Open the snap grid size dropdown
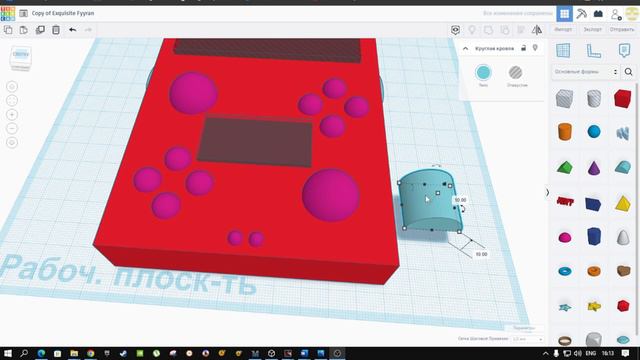Image resolution: width=640 pixels, height=360 pixels. 527,339
